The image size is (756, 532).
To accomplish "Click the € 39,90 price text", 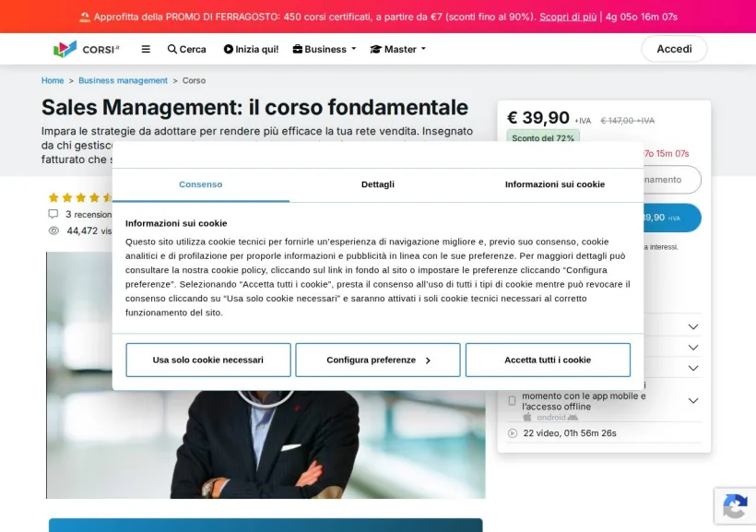I will coord(538,118).
